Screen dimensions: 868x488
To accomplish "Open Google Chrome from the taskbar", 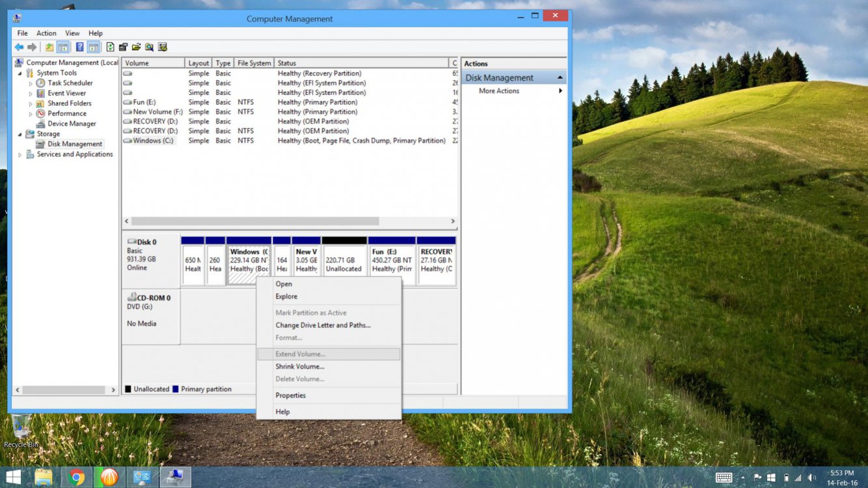I will pyautogui.click(x=77, y=478).
